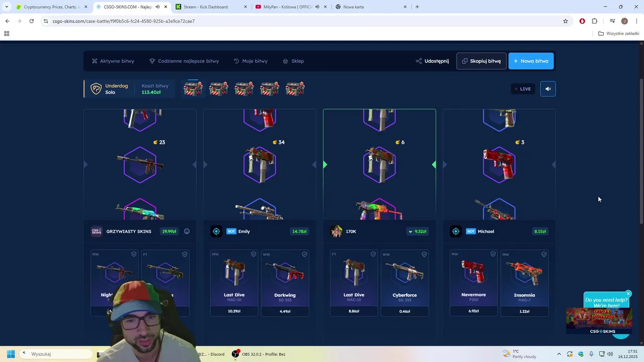Click shield check icon on 170K's Last Dive card
This screenshot has width=644, height=362.
pyautogui.click(x=373, y=254)
